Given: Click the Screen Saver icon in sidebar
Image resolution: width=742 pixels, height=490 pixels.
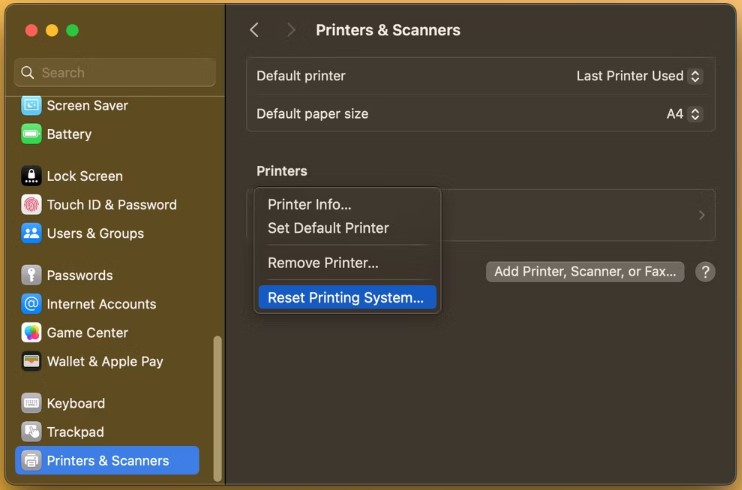Looking at the screenshot, I should (31, 105).
